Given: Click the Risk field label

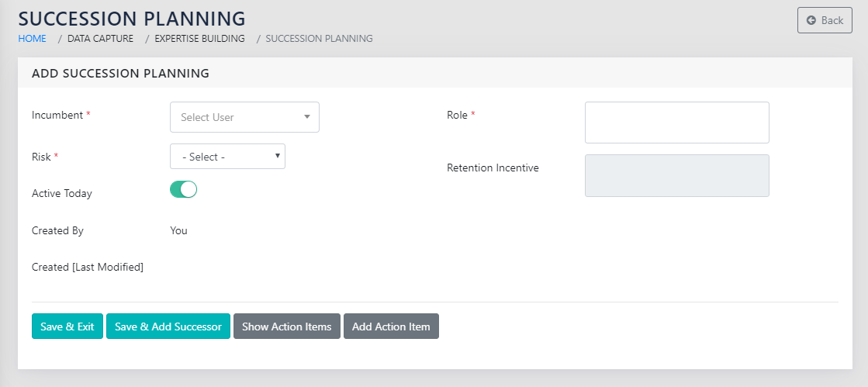Looking at the screenshot, I should (x=41, y=157).
